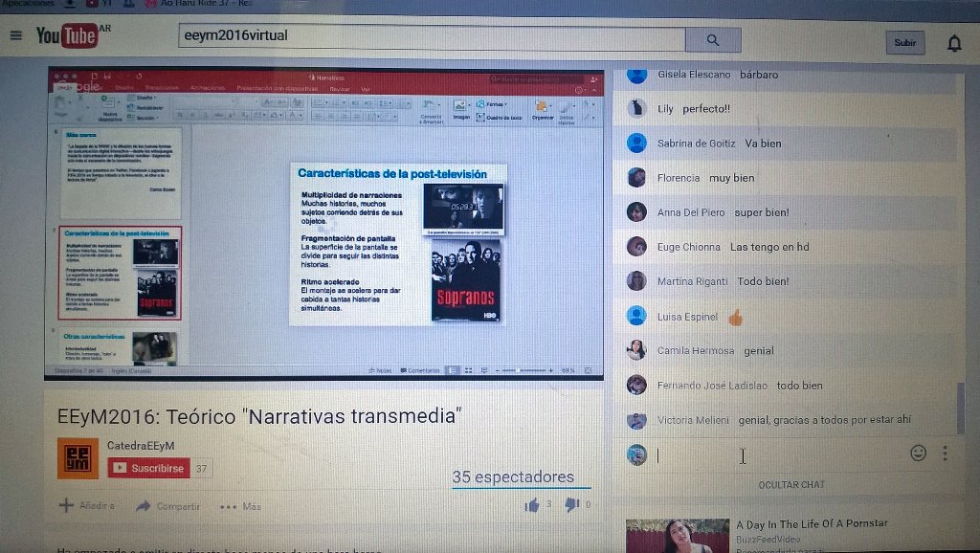980x553 pixels.
Task: Click the thumbs-down dislike icon
Action: [572, 504]
